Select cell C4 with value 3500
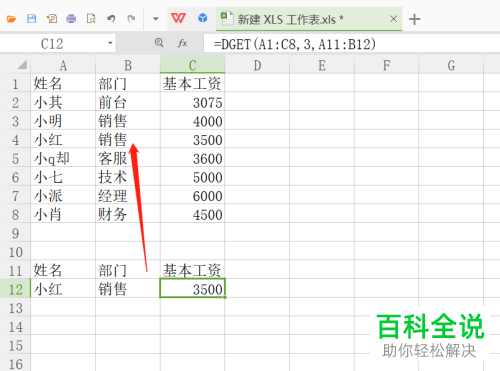Image resolution: width=500 pixels, height=371 pixels. [x=193, y=139]
